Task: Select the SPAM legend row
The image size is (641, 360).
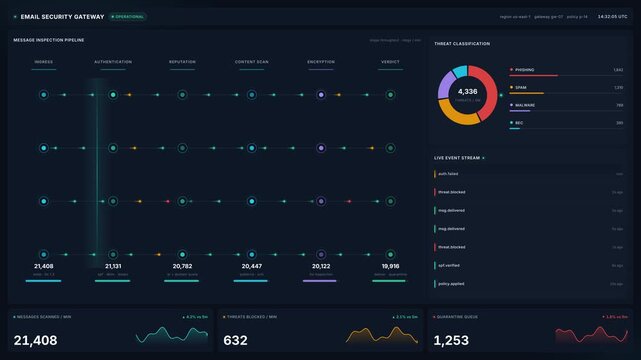Action: [x=566, y=88]
